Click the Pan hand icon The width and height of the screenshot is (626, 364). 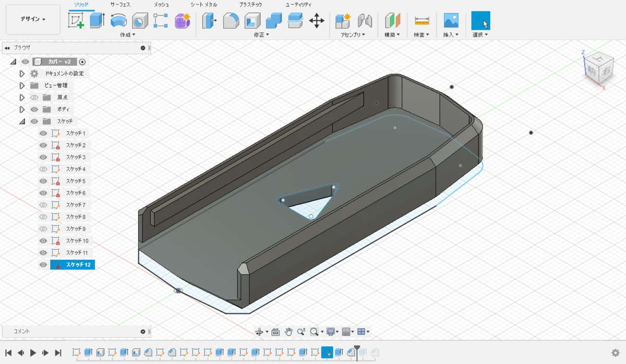pyautogui.click(x=288, y=332)
